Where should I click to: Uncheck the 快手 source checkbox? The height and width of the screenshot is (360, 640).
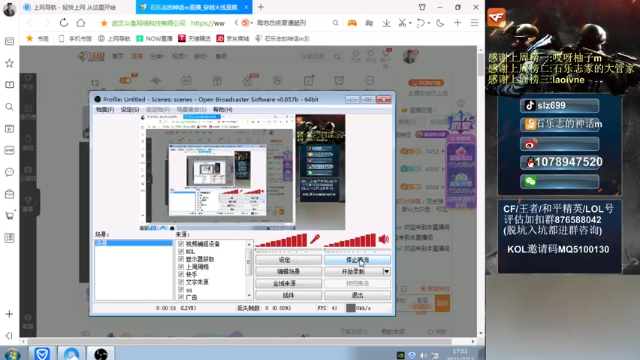pos(181,274)
